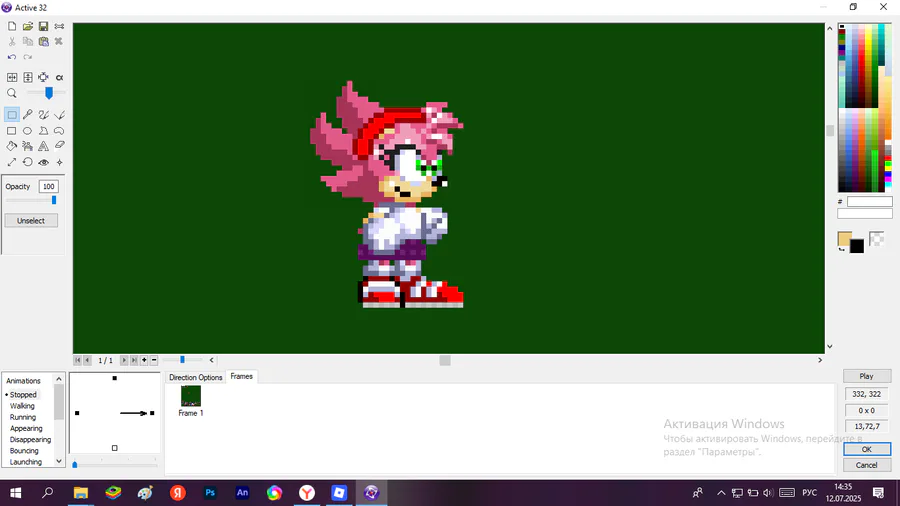
Task: Select the Brush tool
Action: (44, 115)
